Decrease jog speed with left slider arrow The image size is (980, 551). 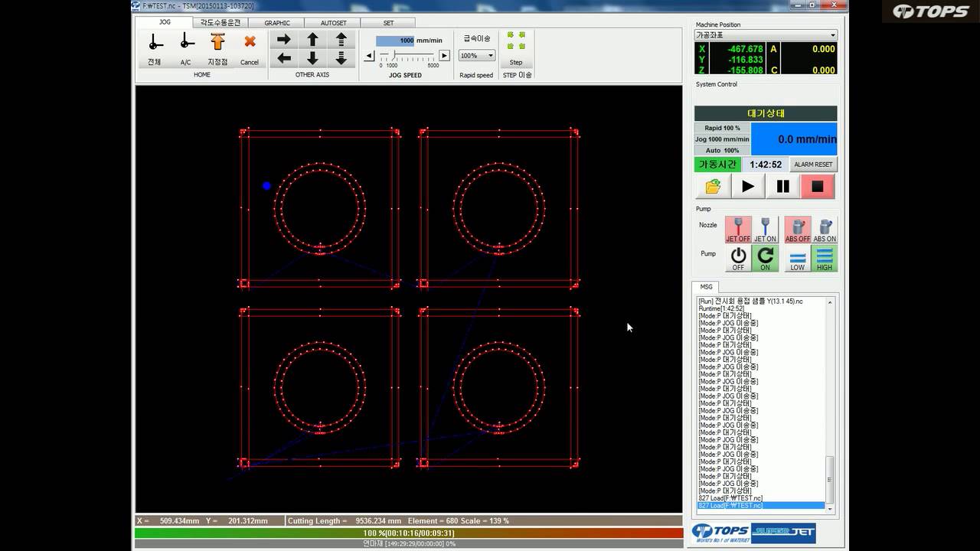pyautogui.click(x=369, y=56)
